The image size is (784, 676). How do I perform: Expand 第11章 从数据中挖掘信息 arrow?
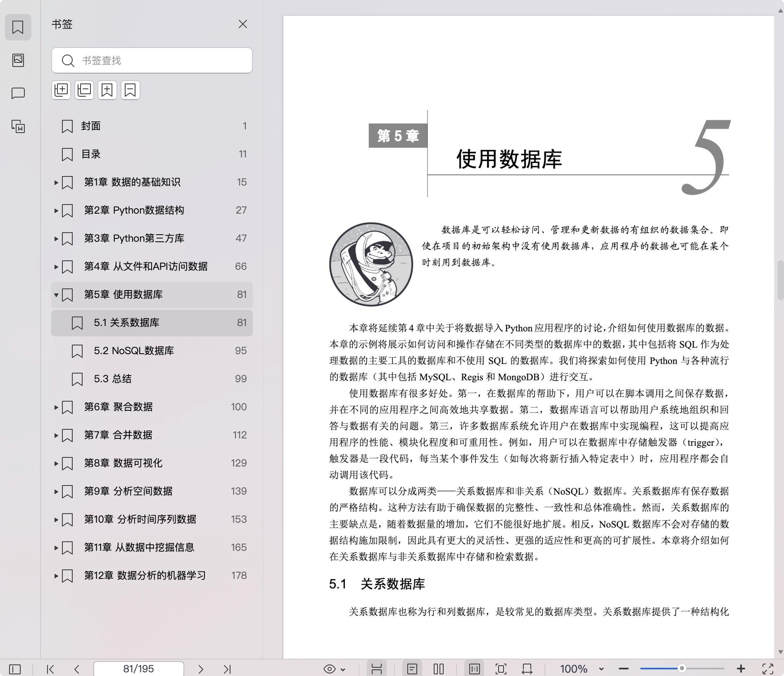56,548
